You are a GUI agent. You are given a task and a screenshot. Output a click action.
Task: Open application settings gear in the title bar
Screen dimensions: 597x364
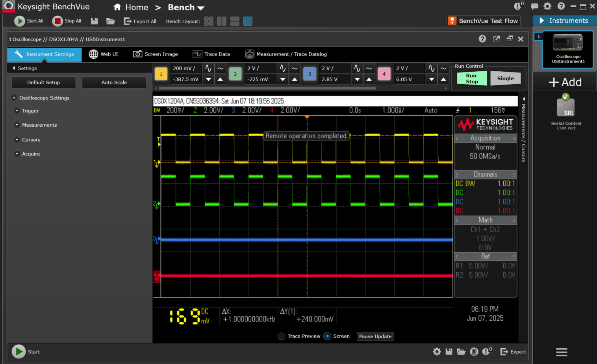click(x=547, y=6)
